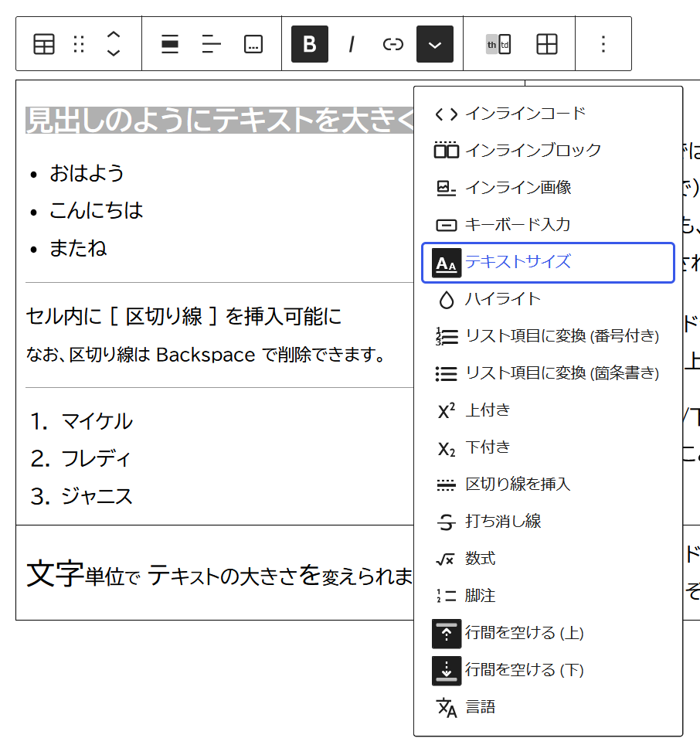The width and height of the screenshot is (700, 755).
Task: Click the numbered item マイケル
Action: [97, 421]
